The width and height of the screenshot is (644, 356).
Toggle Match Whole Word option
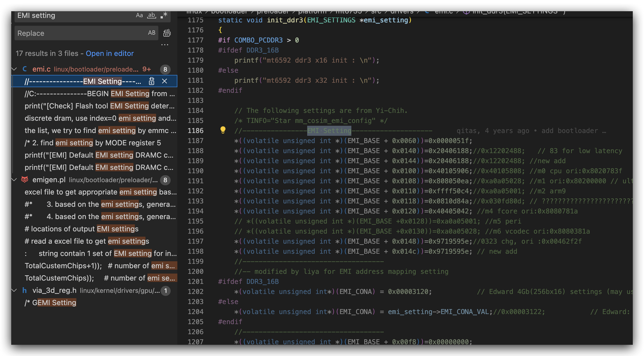[x=151, y=15]
